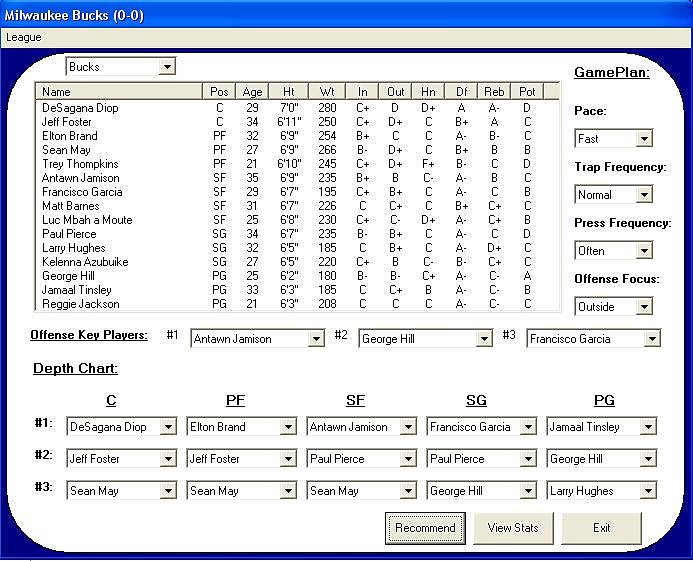Open #2 SG dropdown showing Paul Pierce

coord(482,458)
